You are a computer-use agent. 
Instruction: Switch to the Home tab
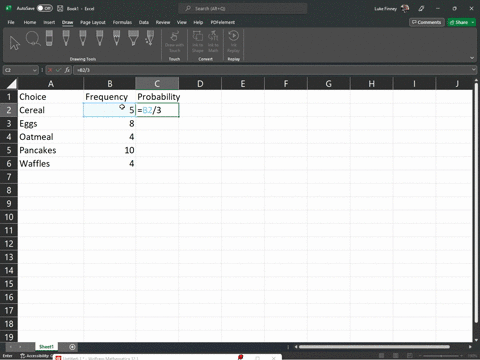pyautogui.click(x=30, y=22)
